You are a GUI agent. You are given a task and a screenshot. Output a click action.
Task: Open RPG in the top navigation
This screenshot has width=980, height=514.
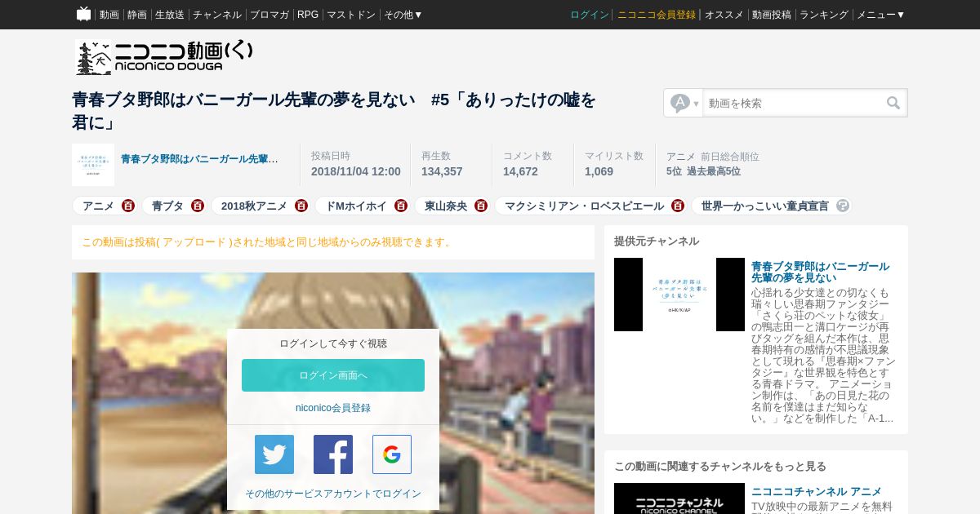pyautogui.click(x=308, y=15)
